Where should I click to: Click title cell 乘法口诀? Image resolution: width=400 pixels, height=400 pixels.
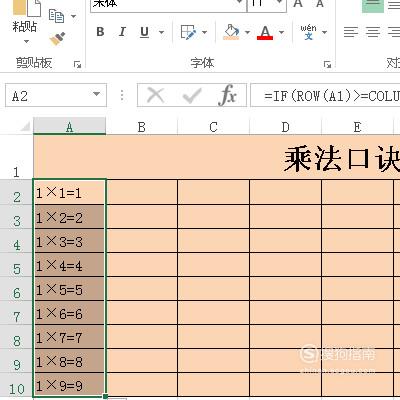[x=217, y=157]
